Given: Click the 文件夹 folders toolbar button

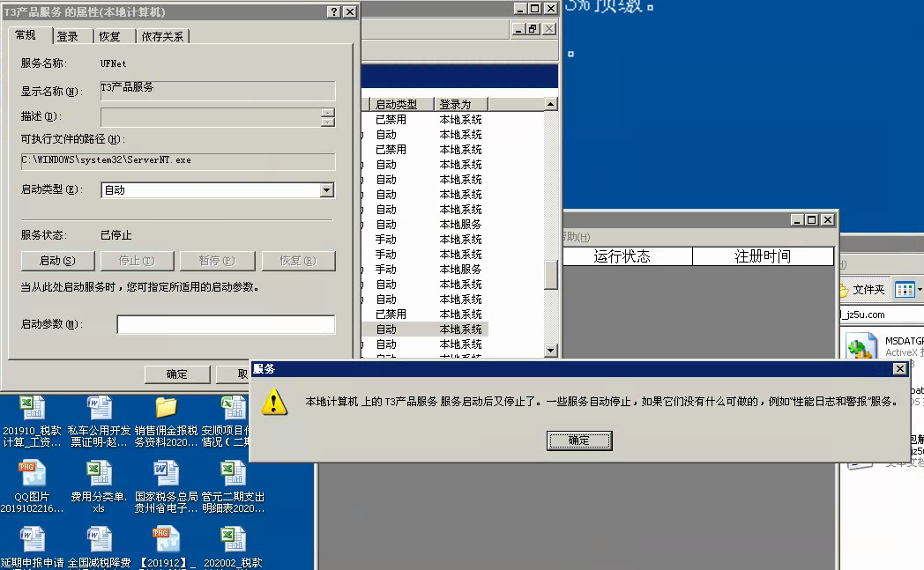Looking at the screenshot, I should pyautogui.click(x=862, y=290).
